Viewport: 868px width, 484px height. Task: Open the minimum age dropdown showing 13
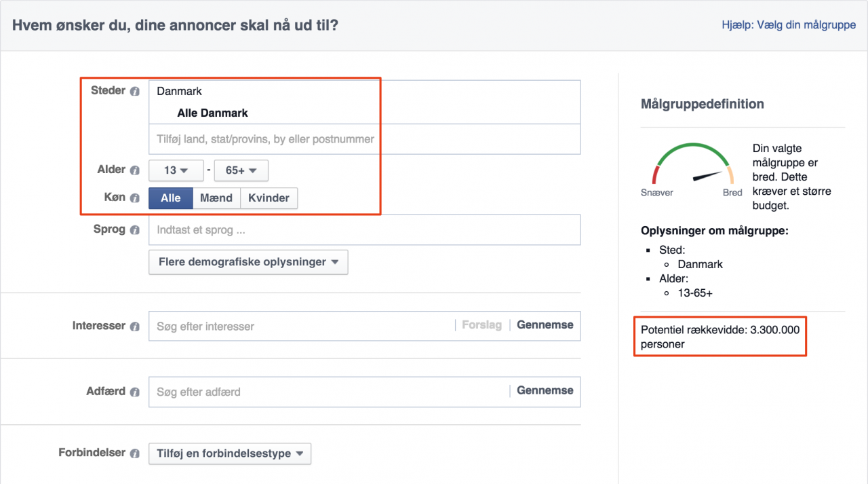(176, 170)
